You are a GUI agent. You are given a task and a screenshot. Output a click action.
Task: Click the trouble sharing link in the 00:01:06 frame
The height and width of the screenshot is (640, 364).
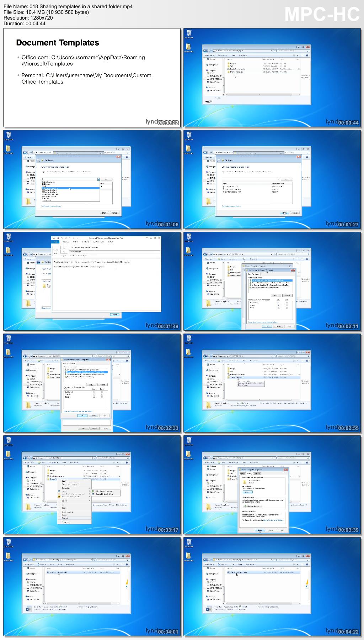[x=51, y=206]
